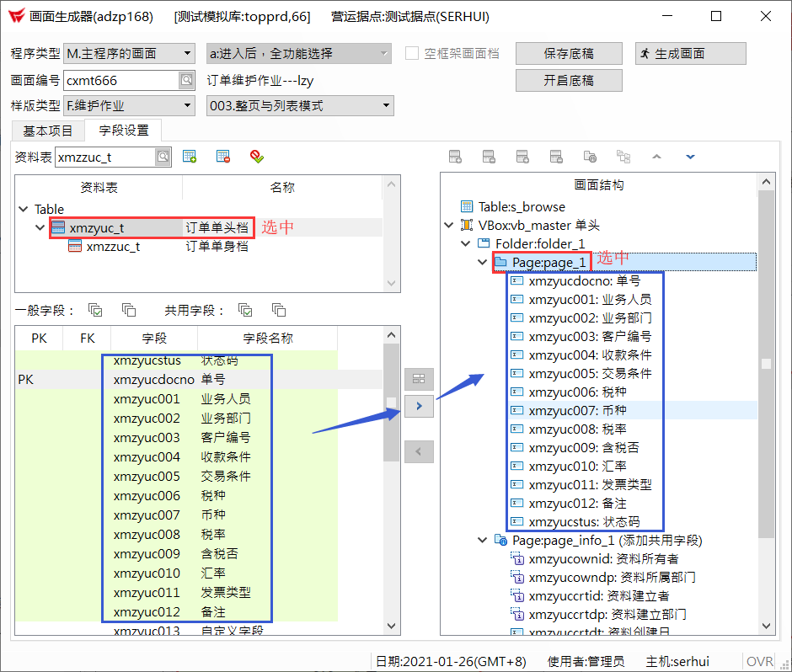切换到字段设置标签页
This screenshot has width=792, height=672.
(x=123, y=131)
